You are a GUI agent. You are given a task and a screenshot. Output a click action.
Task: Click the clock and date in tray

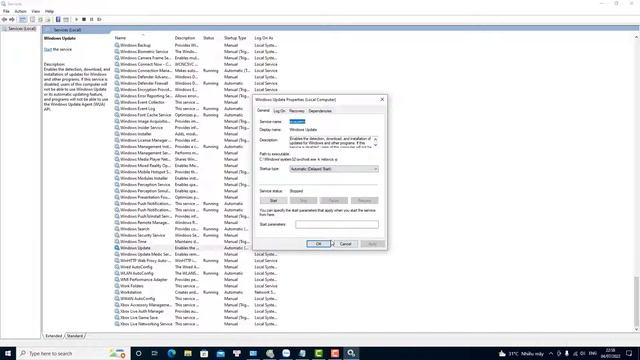(610, 353)
